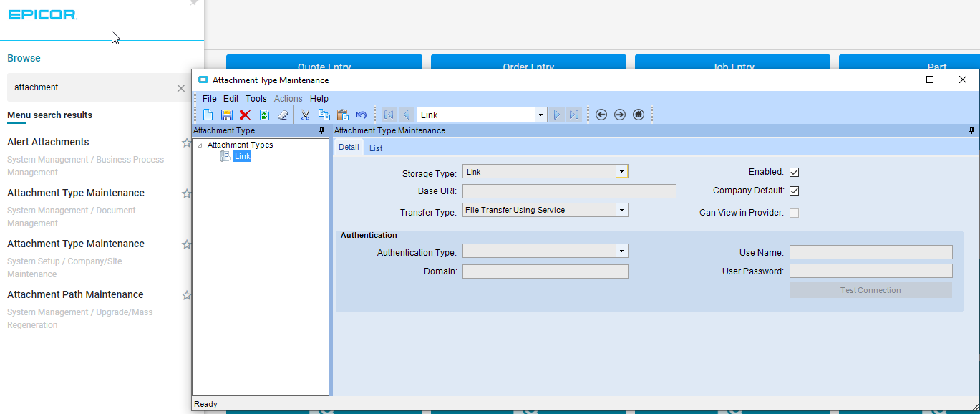Click the Base URI field
Image resolution: width=980 pixels, height=414 pixels.
click(x=569, y=191)
